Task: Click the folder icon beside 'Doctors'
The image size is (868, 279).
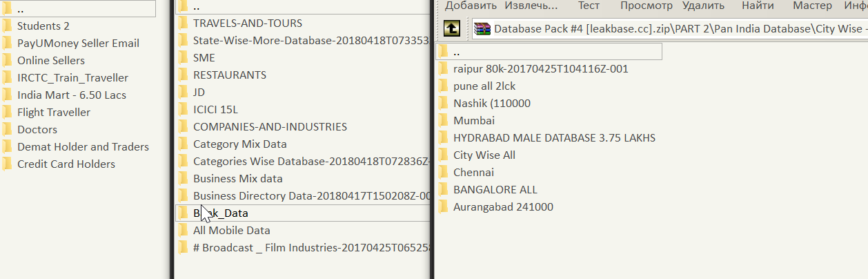Action: tap(7, 130)
